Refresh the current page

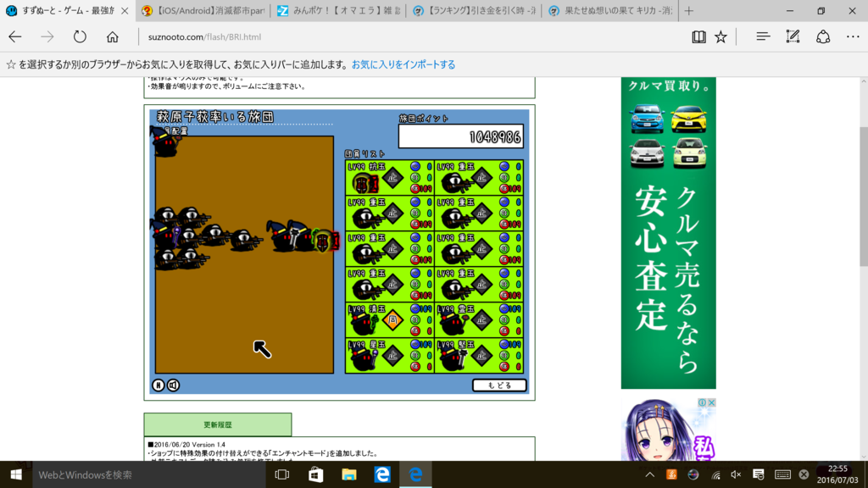(80, 37)
